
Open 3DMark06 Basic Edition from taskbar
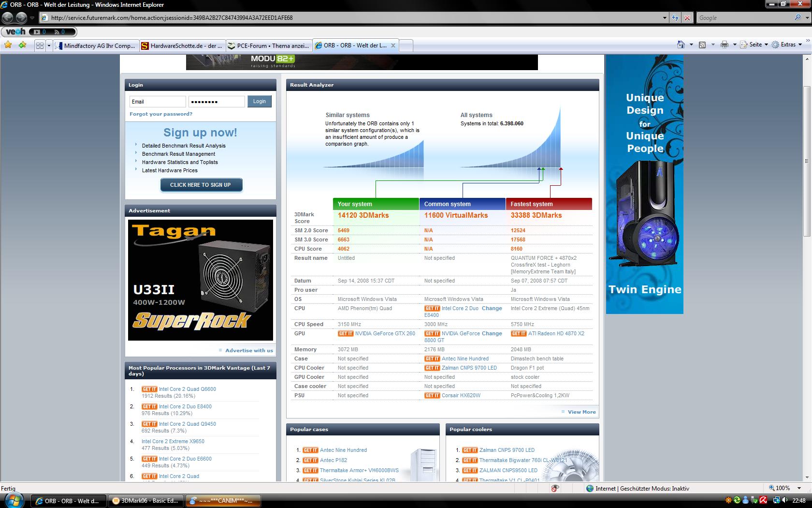point(145,501)
